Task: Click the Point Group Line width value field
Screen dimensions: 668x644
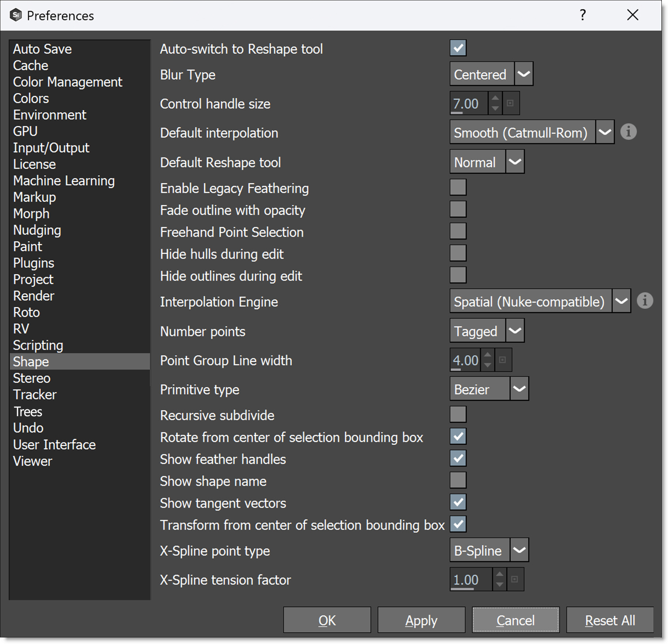Action: tap(465, 360)
